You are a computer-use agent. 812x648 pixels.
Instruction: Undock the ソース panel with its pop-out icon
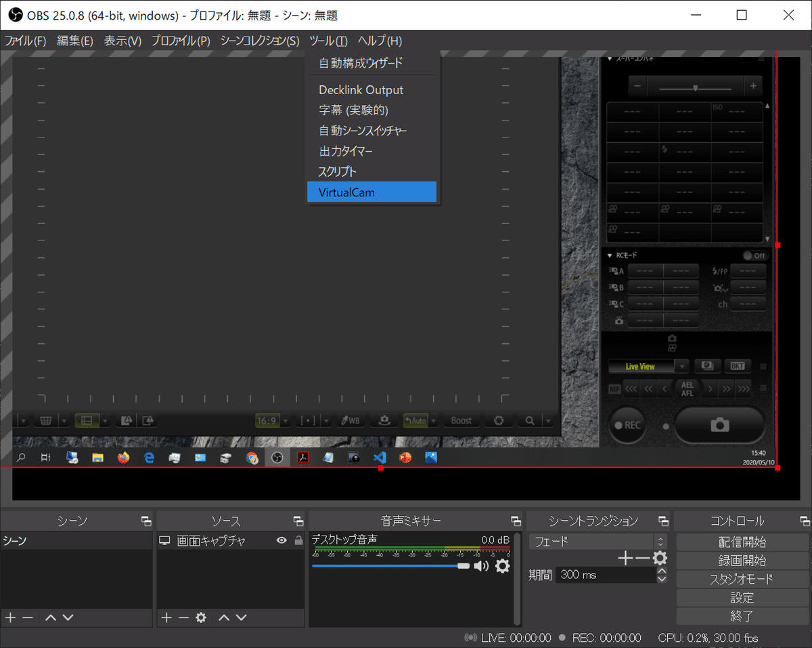[x=298, y=521]
